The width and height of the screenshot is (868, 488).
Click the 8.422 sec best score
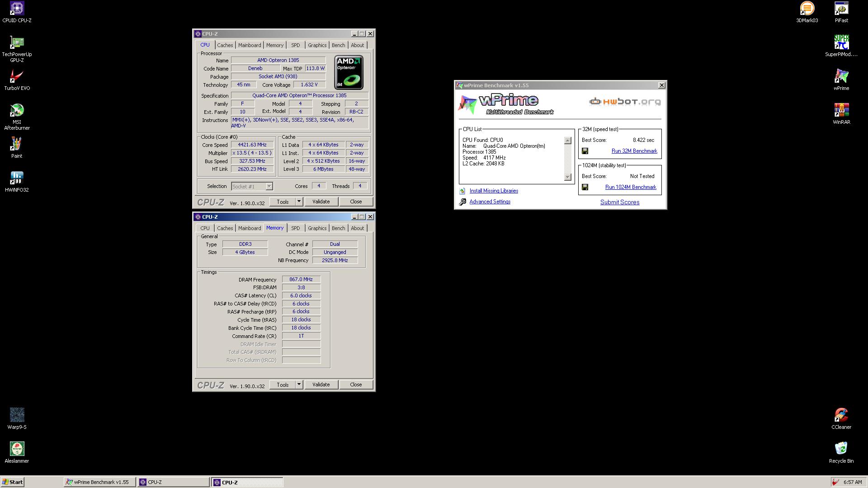pos(643,140)
